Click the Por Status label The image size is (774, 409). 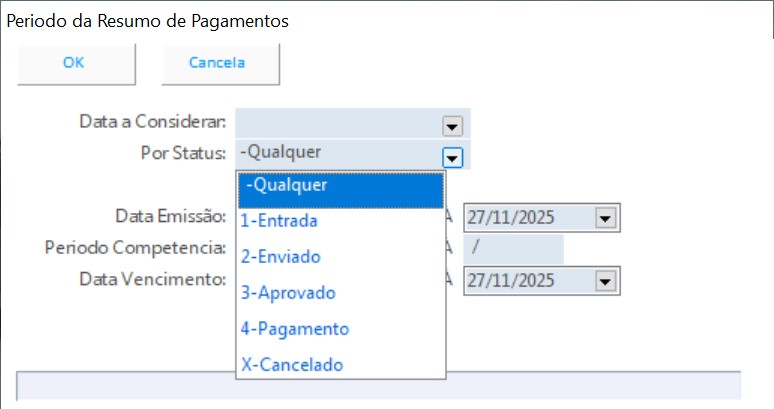click(x=184, y=154)
